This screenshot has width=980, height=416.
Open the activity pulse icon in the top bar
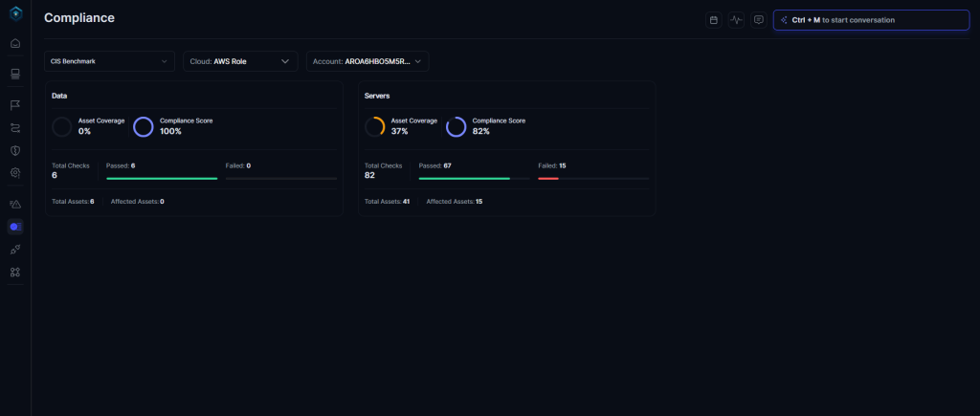pyautogui.click(x=736, y=19)
